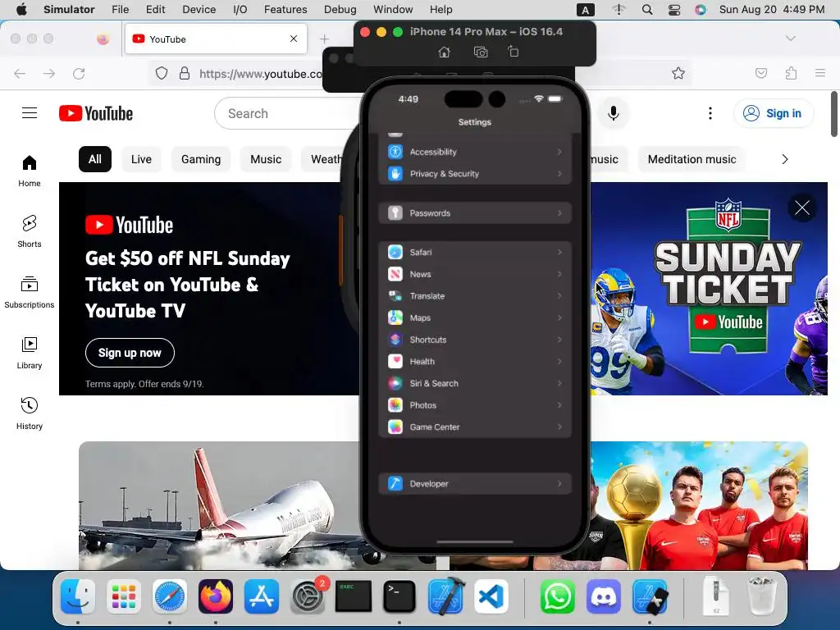The image size is (840, 630).
Task: Open Siri & Search settings row
Action: coord(475,383)
